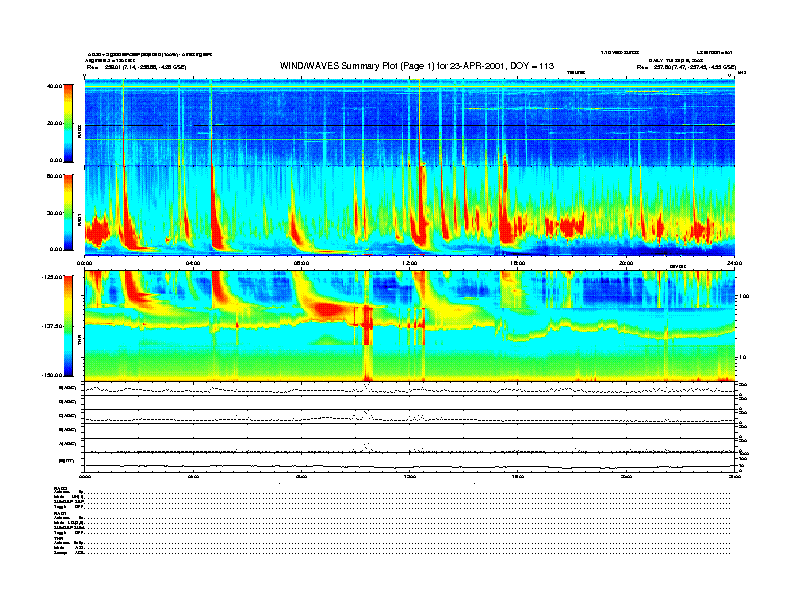Screen dimensions: 792x612
Task: Select the -125.00 label on TNR scale
Action: pos(52,277)
